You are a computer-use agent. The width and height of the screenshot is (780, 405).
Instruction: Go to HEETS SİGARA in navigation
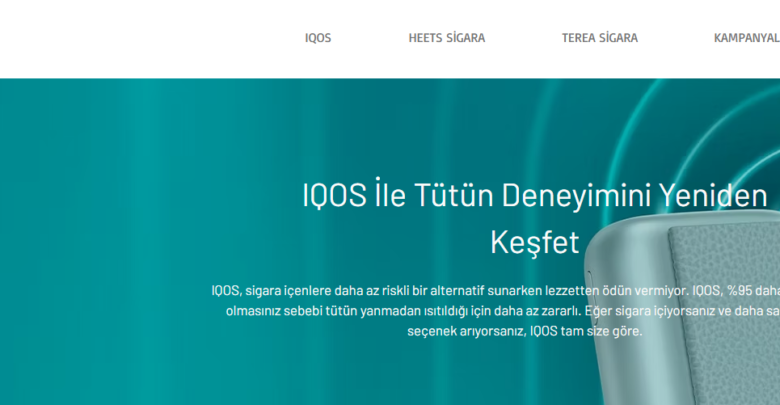coord(446,38)
